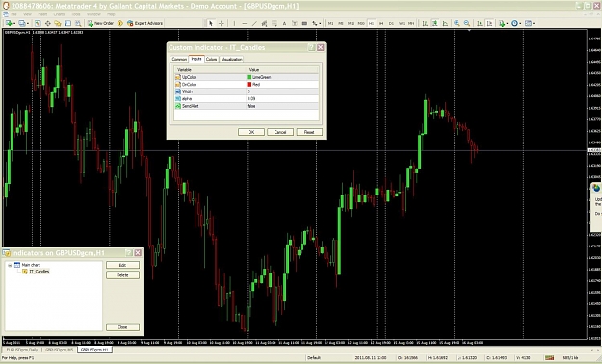Select IT_Candles in indicator tree
The image size is (602, 364).
click(39, 272)
